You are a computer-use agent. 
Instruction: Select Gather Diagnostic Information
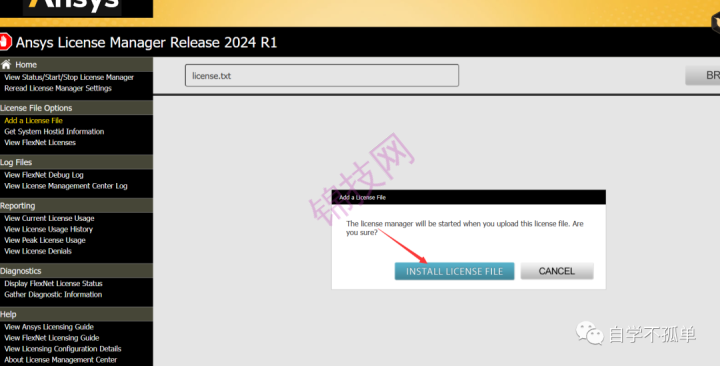(53, 294)
